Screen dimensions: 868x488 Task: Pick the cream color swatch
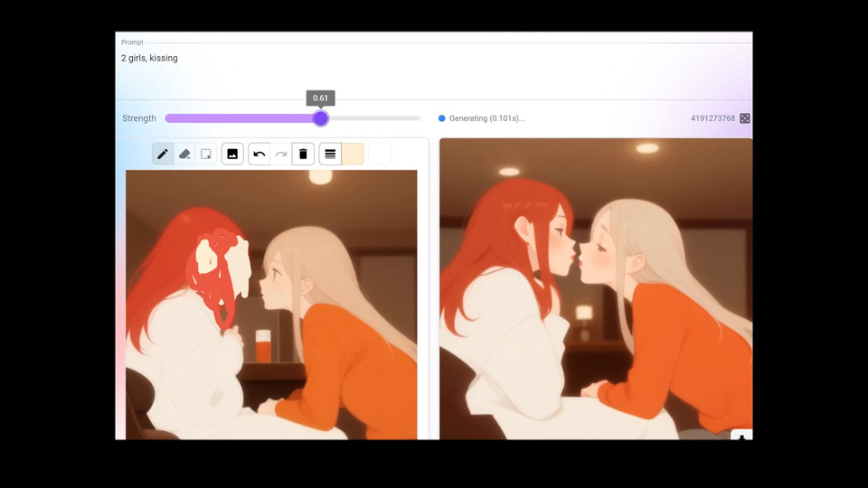(353, 154)
